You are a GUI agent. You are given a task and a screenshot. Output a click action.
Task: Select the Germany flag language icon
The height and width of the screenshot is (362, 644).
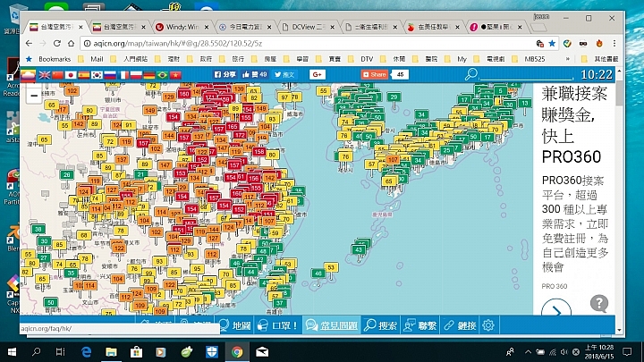point(148,75)
